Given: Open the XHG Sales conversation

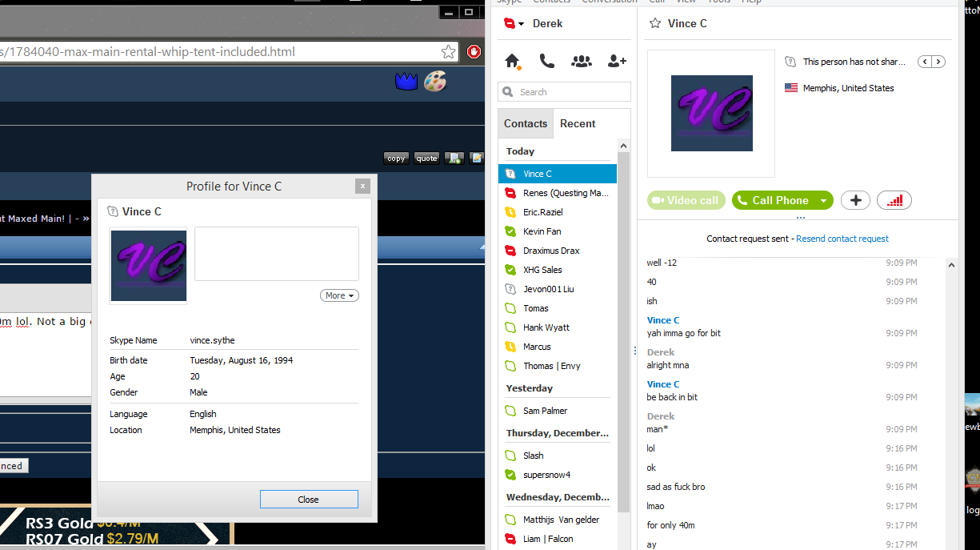Looking at the screenshot, I should tap(558, 270).
